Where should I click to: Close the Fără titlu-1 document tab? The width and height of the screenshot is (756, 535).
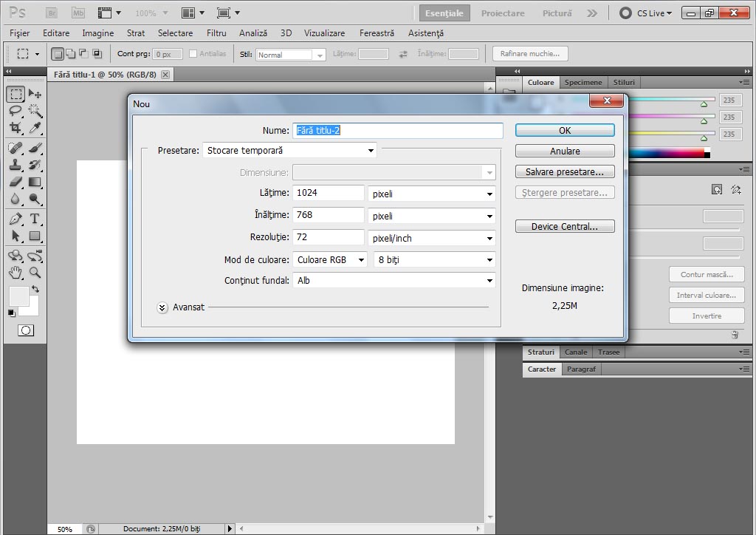[165, 75]
